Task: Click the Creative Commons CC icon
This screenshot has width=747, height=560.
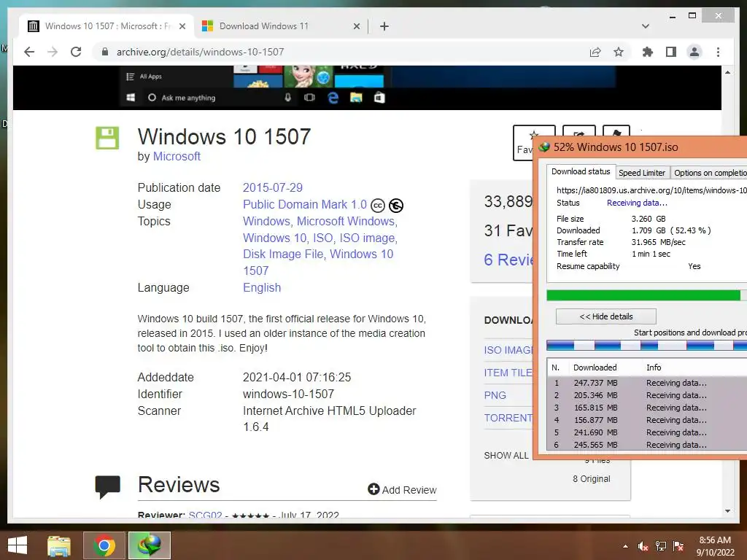Action: click(x=378, y=205)
